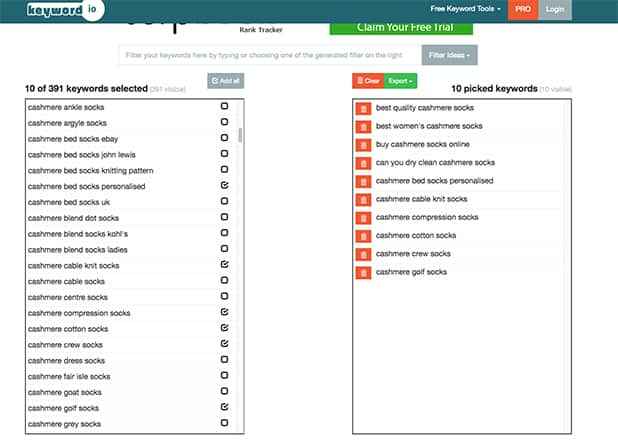The height and width of the screenshot is (443, 618).
Task: Trash the 'cashmere compression socks' picked keyword
Action: [x=364, y=217]
